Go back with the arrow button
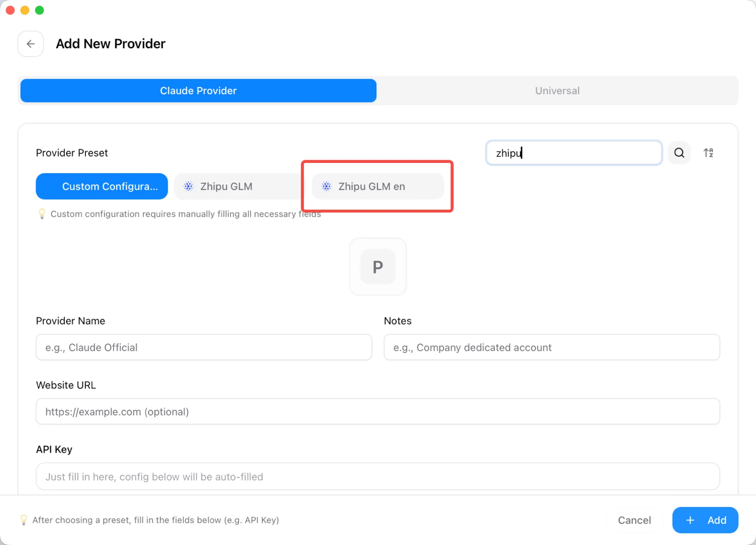Screen dimensions: 756x545 click(31, 44)
